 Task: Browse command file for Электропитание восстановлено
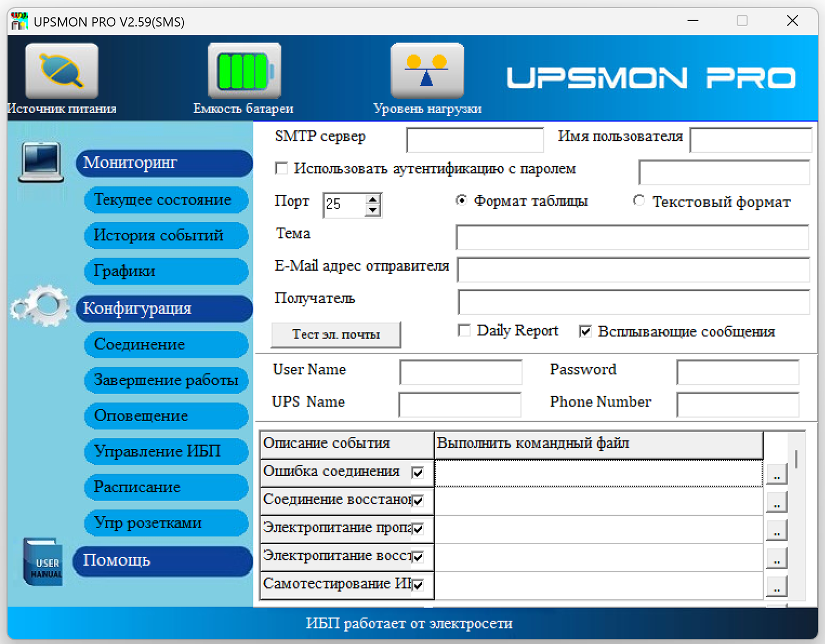pos(777,559)
